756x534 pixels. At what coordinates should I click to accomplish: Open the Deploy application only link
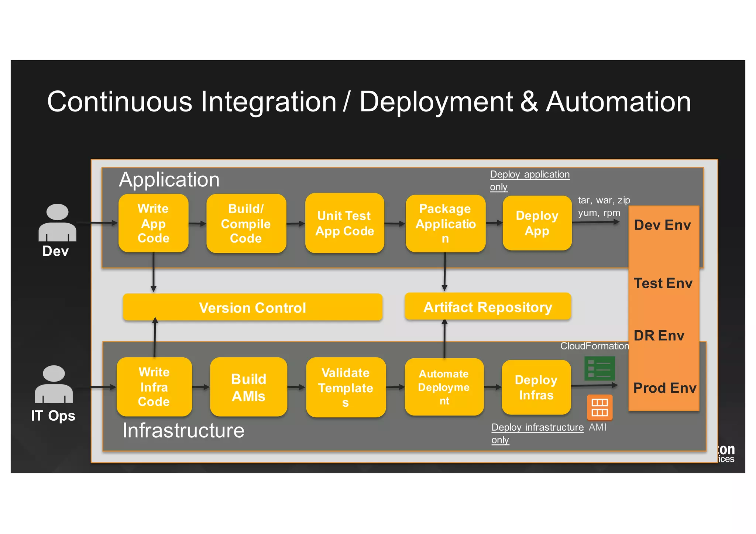click(x=529, y=175)
